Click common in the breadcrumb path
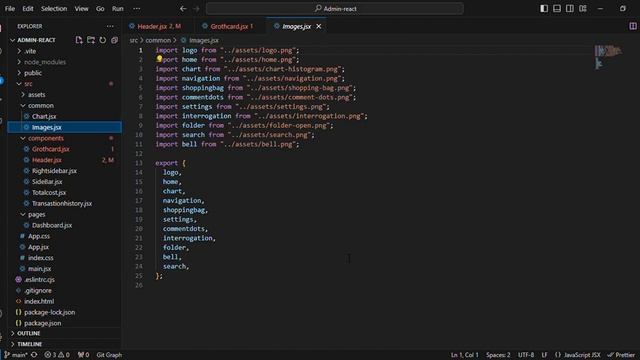The height and width of the screenshot is (360, 640). 158,40
